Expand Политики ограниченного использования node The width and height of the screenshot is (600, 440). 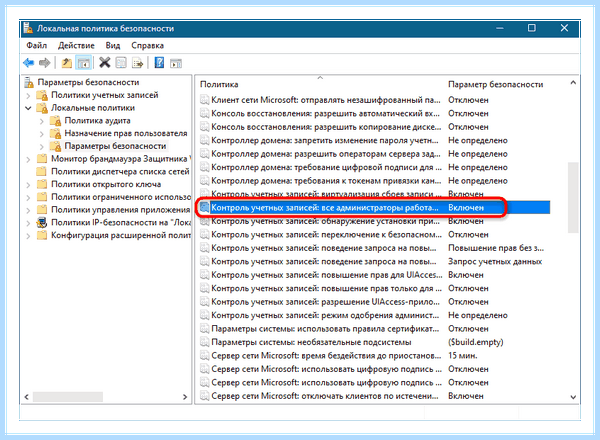point(28,197)
